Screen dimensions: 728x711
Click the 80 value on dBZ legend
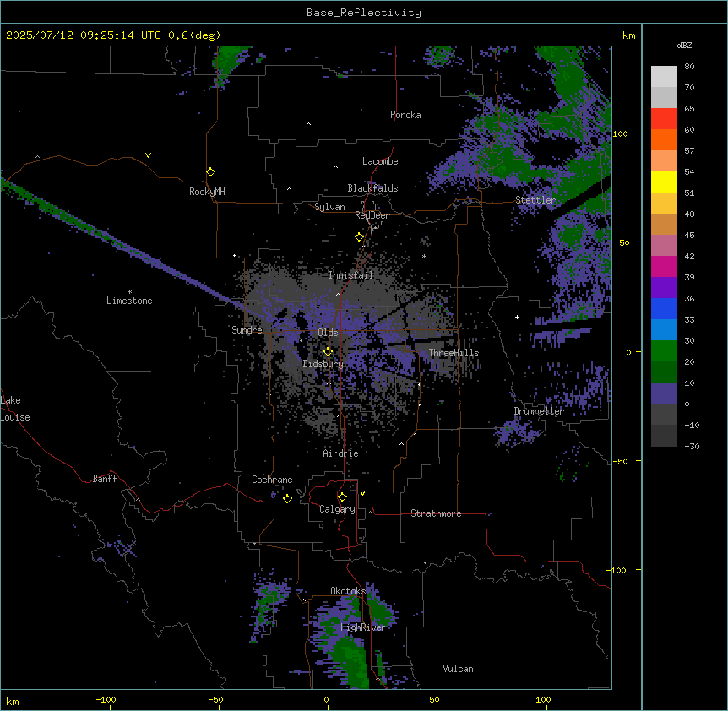click(x=689, y=67)
